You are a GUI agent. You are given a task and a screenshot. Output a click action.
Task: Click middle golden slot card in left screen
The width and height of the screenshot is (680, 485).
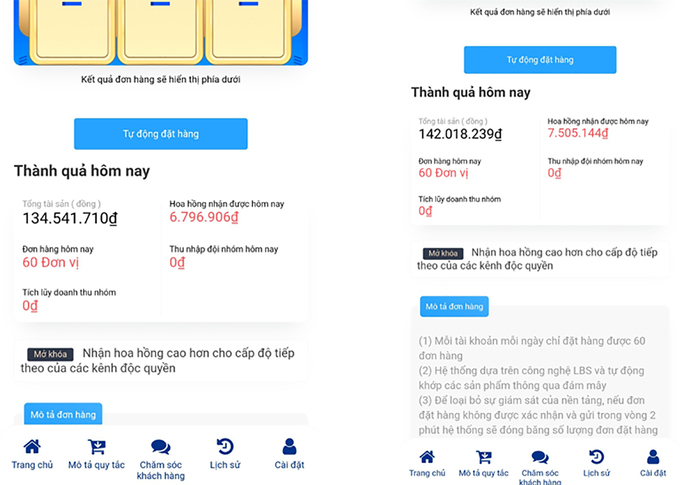[x=160, y=31]
